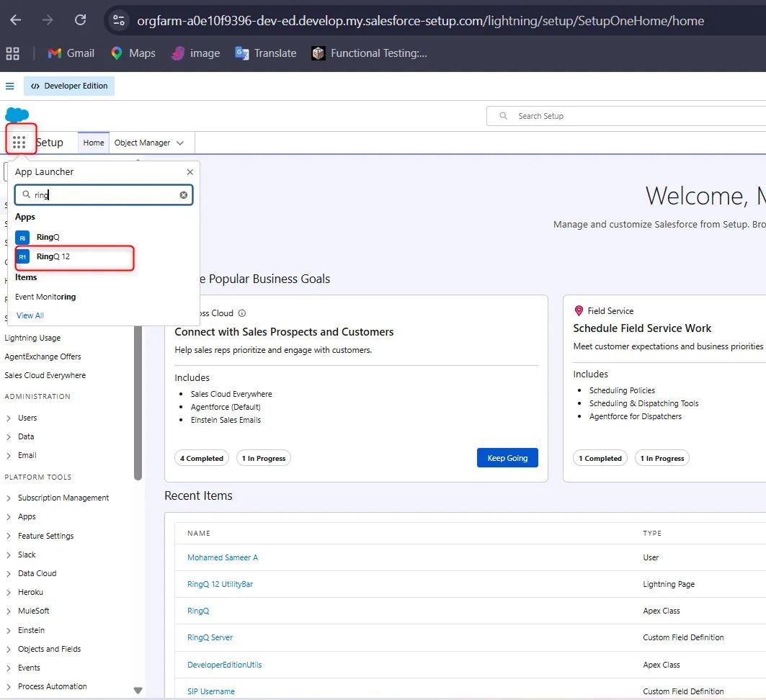
Task: Open the RingQ Apex Class link
Action: pyautogui.click(x=198, y=611)
